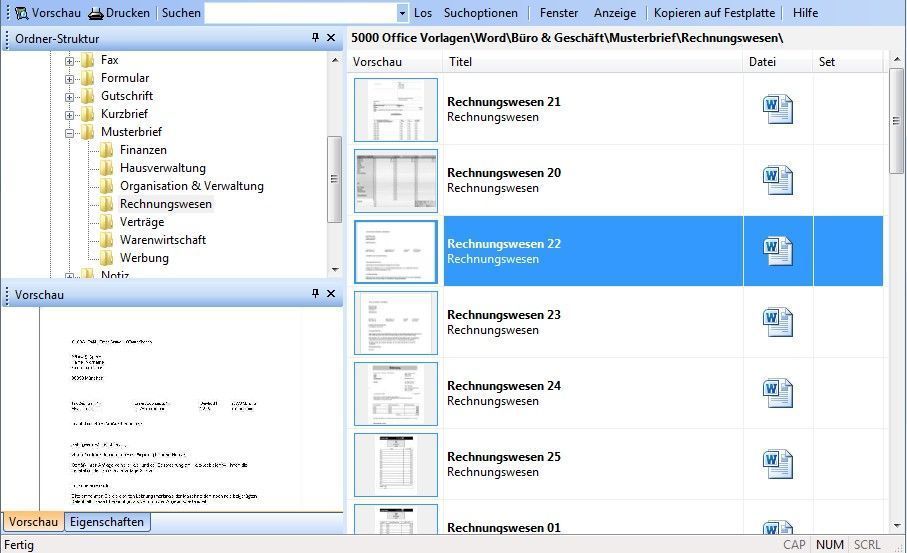The height and width of the screenshot is (553, 907).
Task: Open Word file icon for Rechnungswesen 23
Action: 777,321
